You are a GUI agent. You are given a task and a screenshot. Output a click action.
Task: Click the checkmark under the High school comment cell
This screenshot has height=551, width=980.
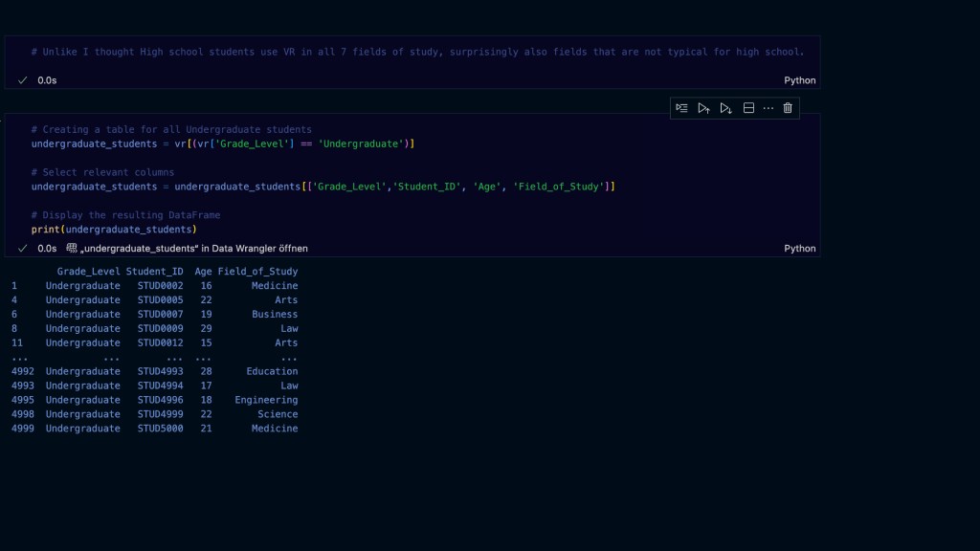pyautogui.click(x=22, y=80)
